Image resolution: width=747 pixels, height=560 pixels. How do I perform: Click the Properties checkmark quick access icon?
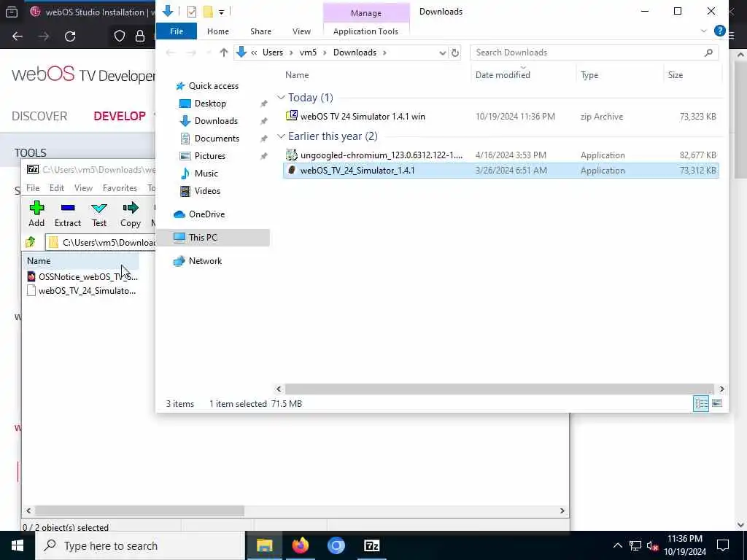(x=192, y=12)
